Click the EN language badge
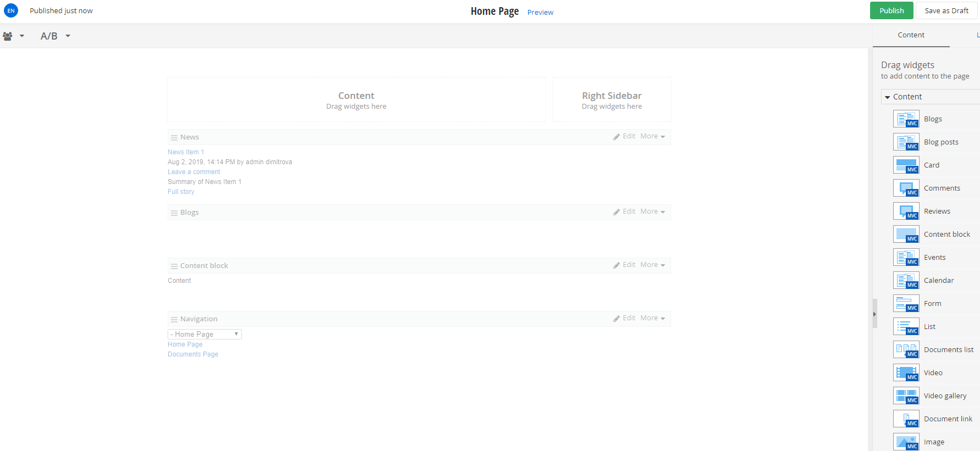 pos(11,10)
